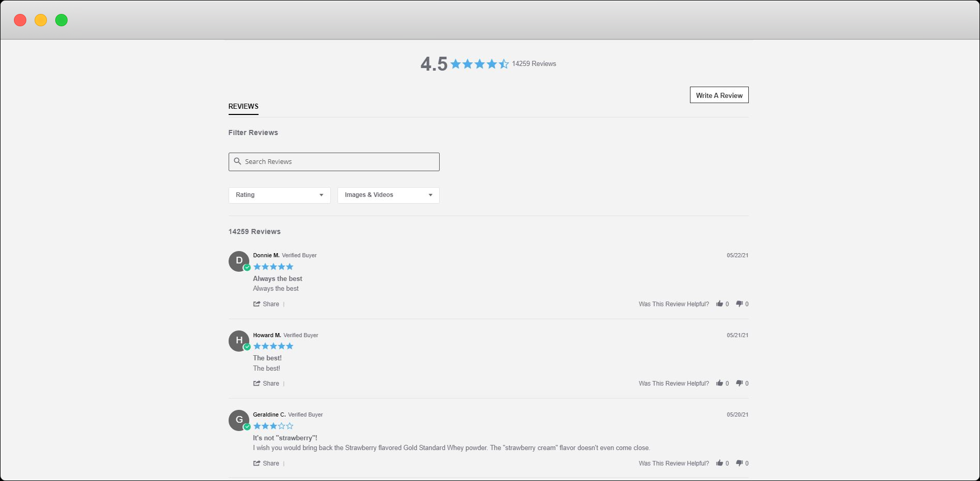The width and height of the screenshot is (980, 481).
Task: Share Geraldine C.'s review
Action: point(266,463)
